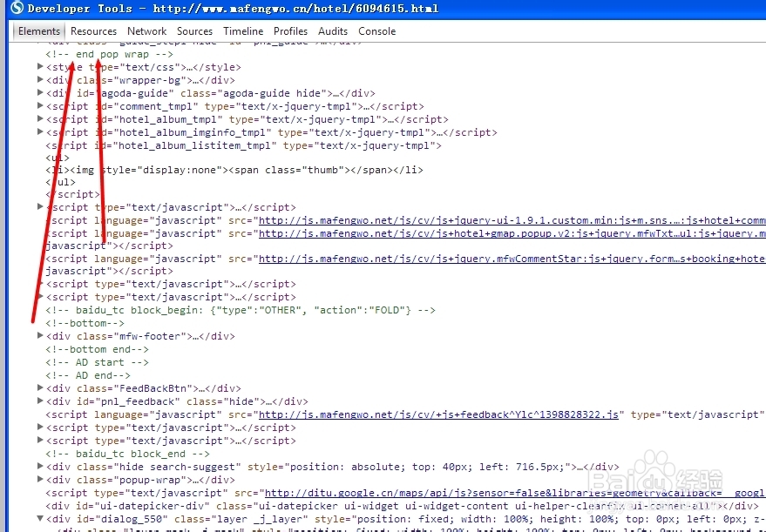Viewport: 766px width, 532px height.
Task: Expand the style type="text/css" node
Action: pos(41,66)
